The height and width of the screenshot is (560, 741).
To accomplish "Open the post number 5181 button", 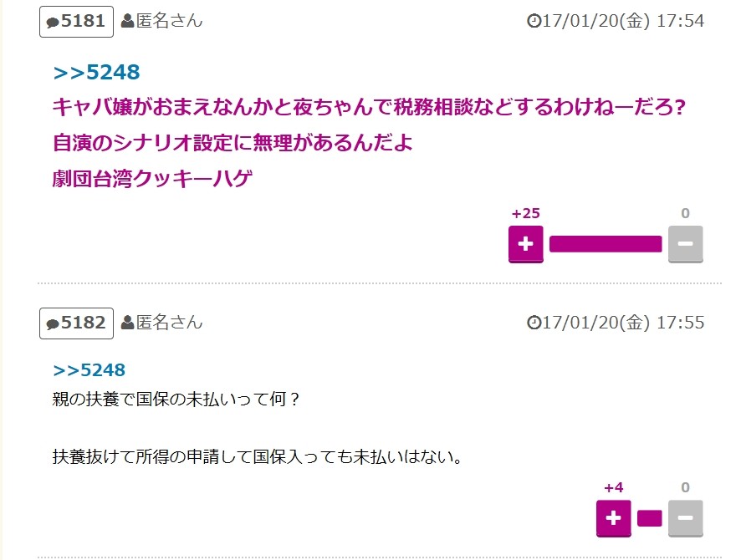I will tap(77, 22).
